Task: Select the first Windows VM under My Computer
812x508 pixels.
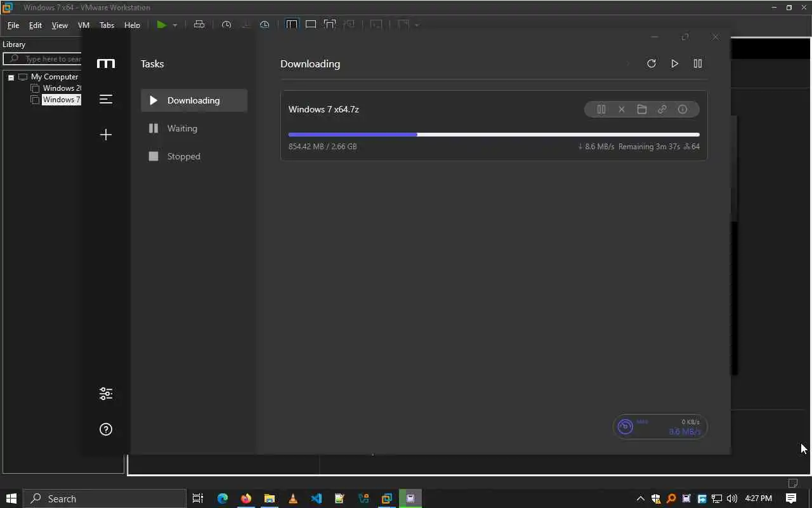Action: point(62,88)
